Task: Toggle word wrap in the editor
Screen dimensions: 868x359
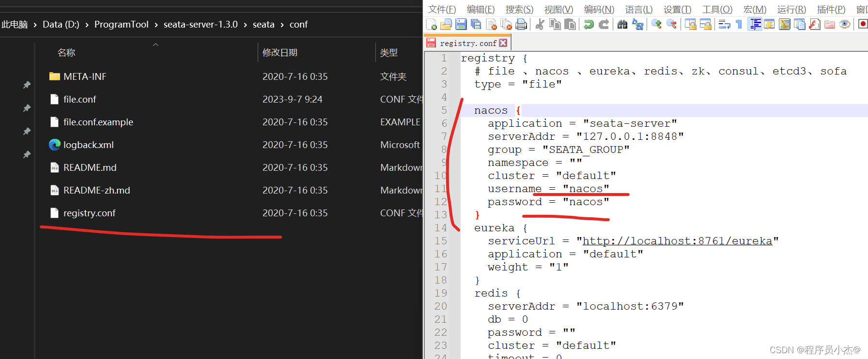Action: [x=725, y=24]
